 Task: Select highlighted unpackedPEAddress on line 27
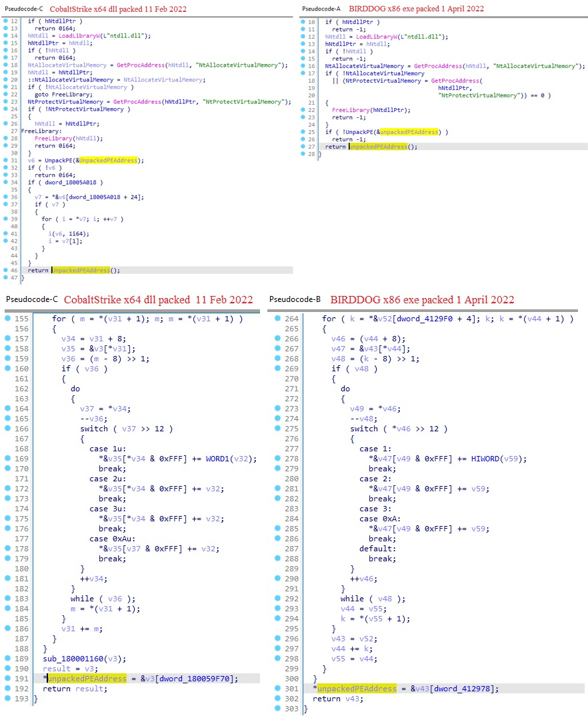pyautogui.click(x=379, y=147)
